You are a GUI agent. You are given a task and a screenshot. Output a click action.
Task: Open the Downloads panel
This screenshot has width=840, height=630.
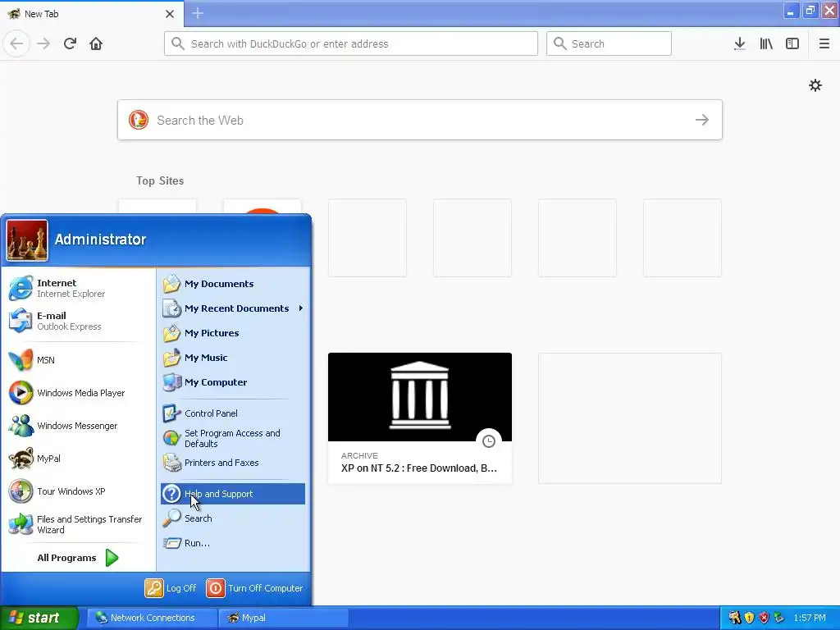pos(740,43)
